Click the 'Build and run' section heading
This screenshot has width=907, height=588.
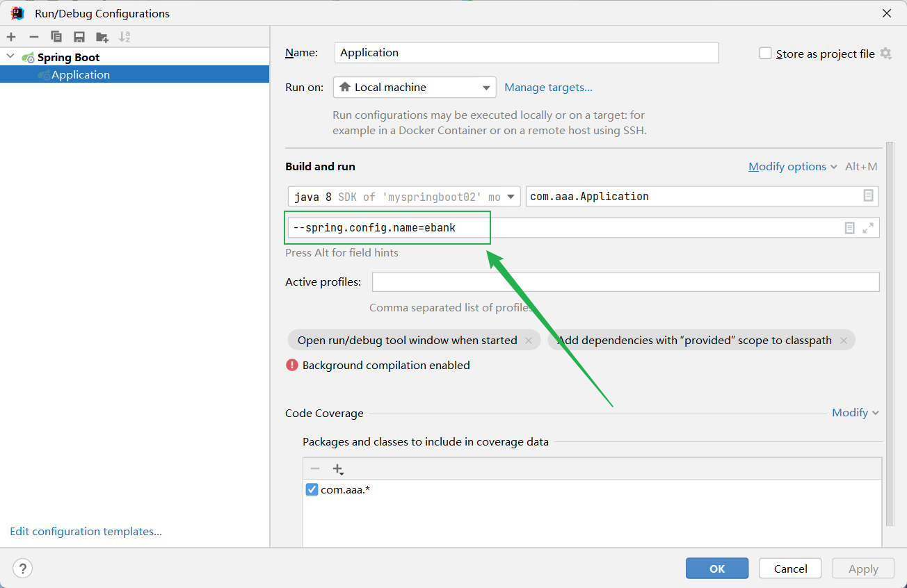(x=320, y=167)
